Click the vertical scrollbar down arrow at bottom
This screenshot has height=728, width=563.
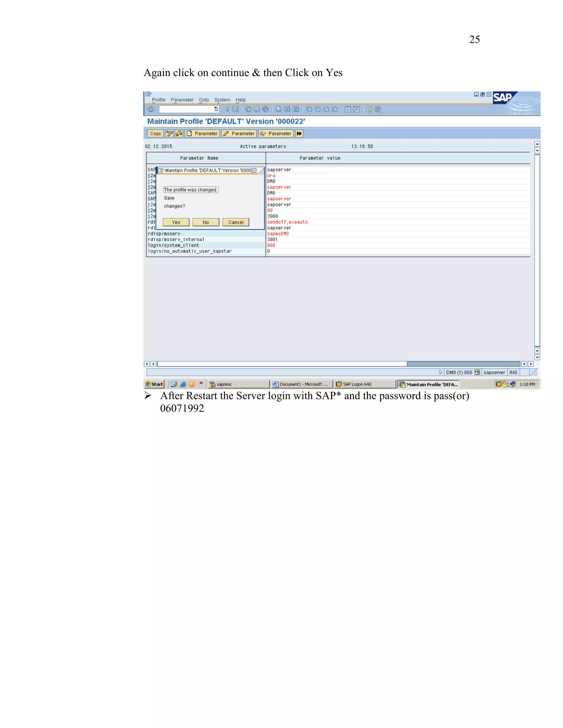coord(537,357)
